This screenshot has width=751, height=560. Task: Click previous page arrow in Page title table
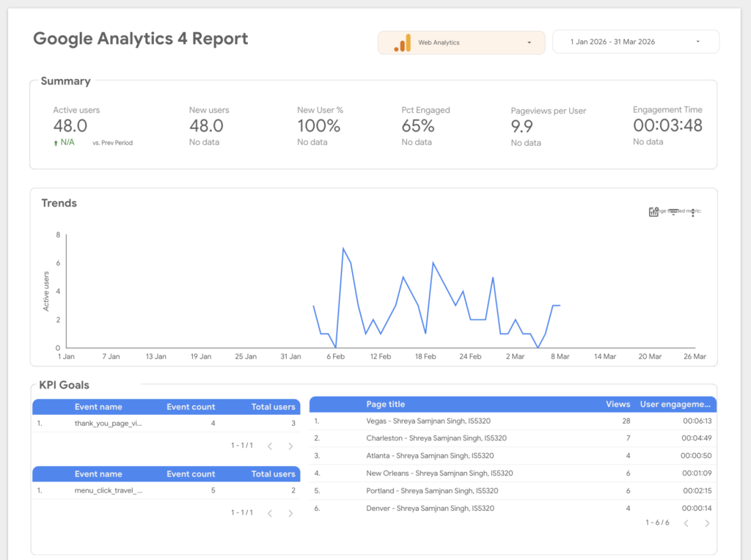tap(686, 523)
